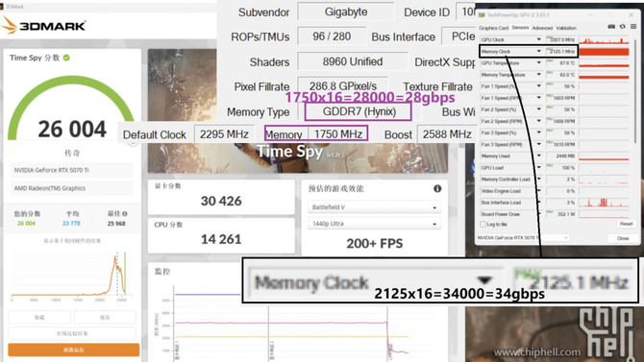Image resolution: width=644 pixels, height=362 pixels.
Task: Click the AMD Radeon(TM) Graphics entry
Action: [x=72, y=188]
